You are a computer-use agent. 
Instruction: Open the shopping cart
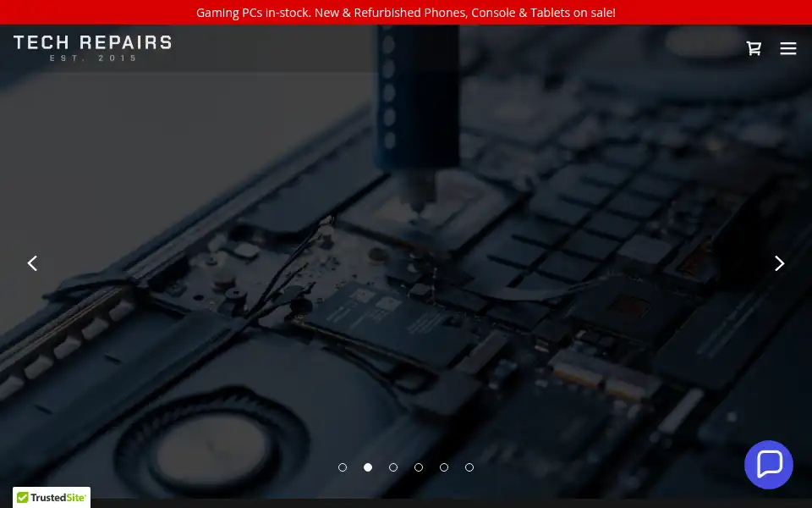coord(754,48)
